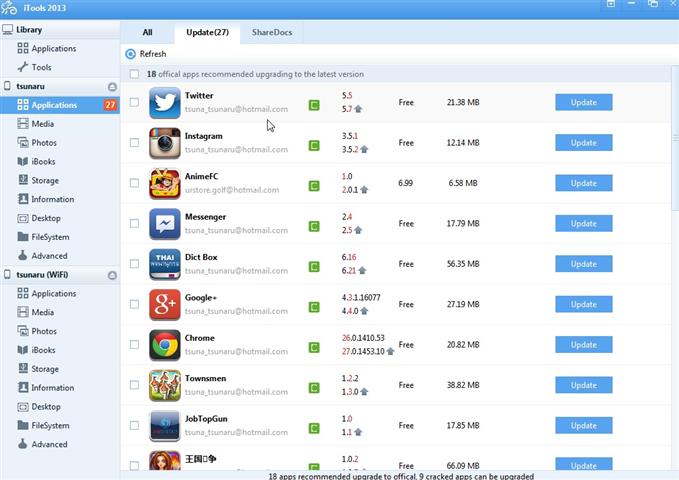Image resolution: width=679 pixels, height=480 pixels.
Task: Click the Messenger app icon
Action: 165,224
